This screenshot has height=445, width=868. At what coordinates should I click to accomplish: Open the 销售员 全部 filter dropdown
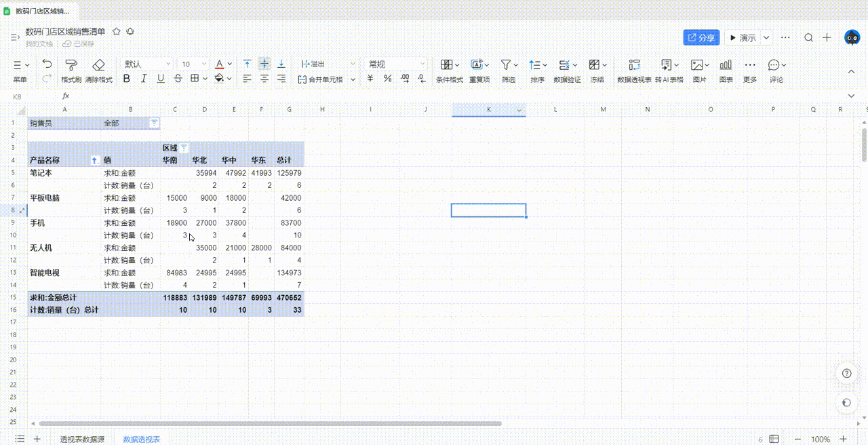(154, 123)
